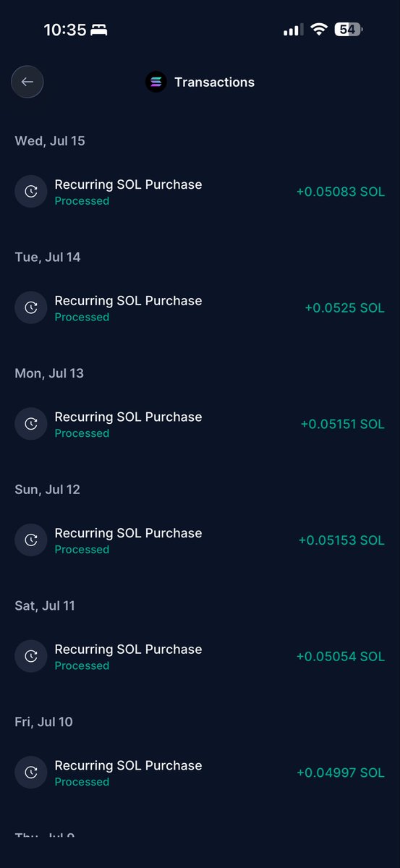This screenshot has width=400, height=868.
Task: Tap the Transactions header title
Action: click(214, 82)
